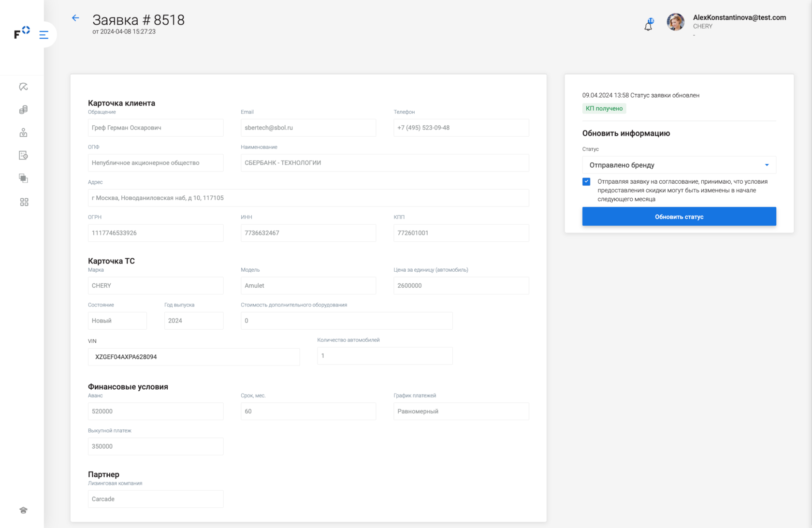This screenshot has height=528, width=812.
Task: Open the umbrella insurance sidebar icon
Action: coord(23,87)
